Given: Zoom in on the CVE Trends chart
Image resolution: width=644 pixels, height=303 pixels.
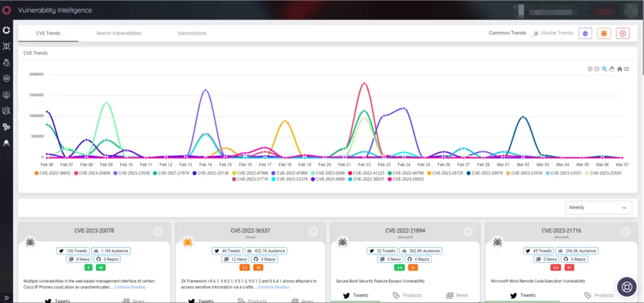Looking at the screenshot, I should tap(590, 69).
